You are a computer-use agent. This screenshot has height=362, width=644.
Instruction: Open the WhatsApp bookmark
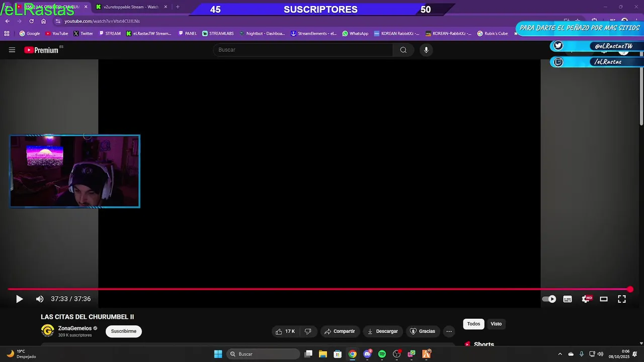click(355, 34)
